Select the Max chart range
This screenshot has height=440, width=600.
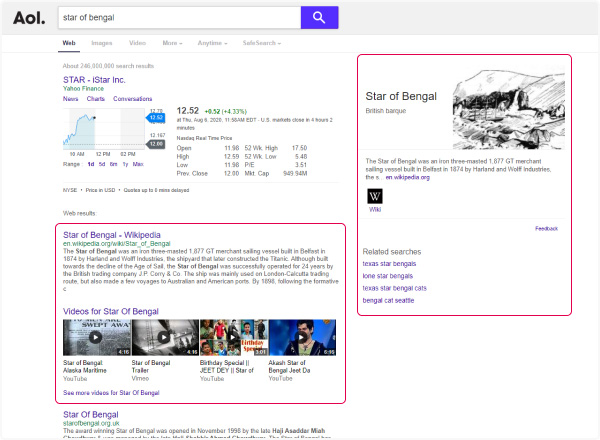point(138,164)
